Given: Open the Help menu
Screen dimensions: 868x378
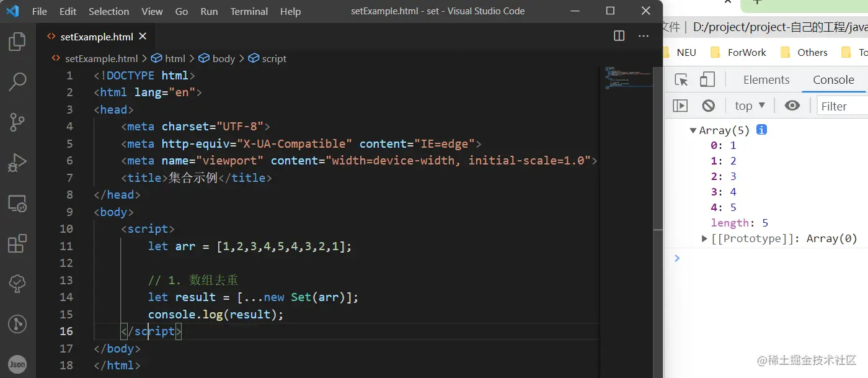Looking at the screenshot, I should coord(290,11).
